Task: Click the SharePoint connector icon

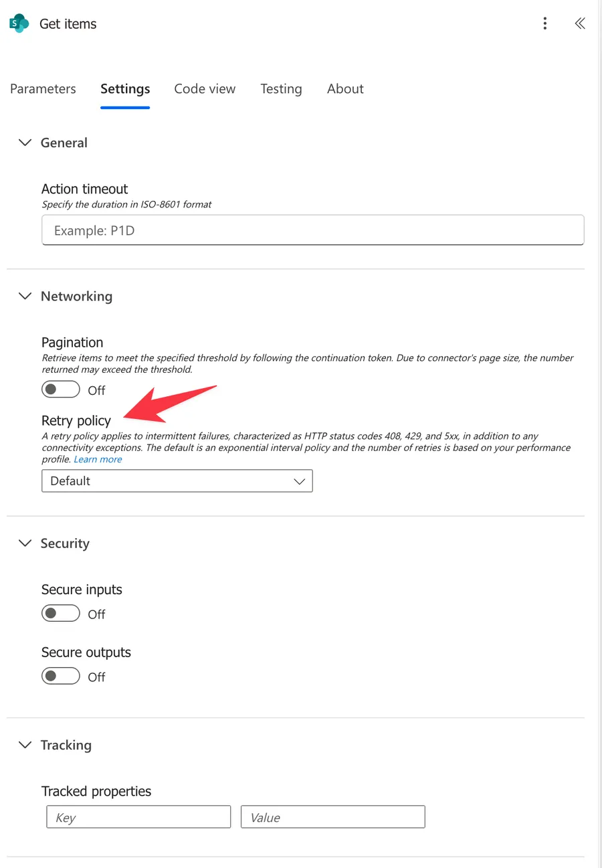Action: pos(19,23)
